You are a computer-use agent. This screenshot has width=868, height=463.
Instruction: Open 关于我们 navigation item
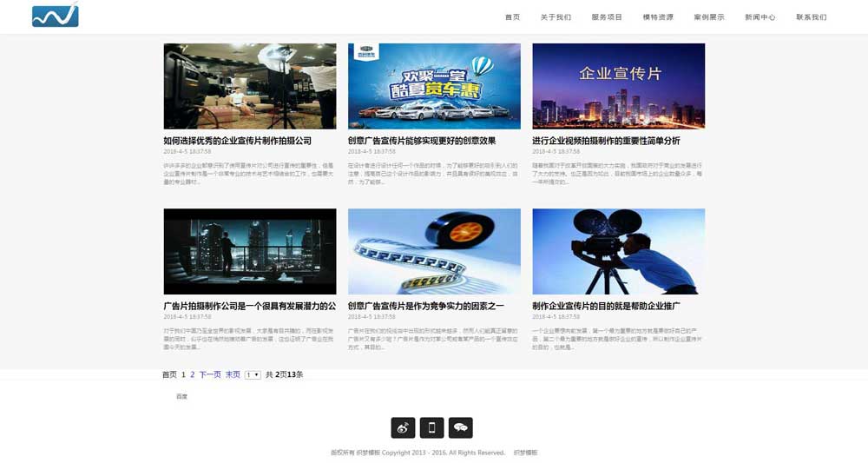click(x=556, y=17)
